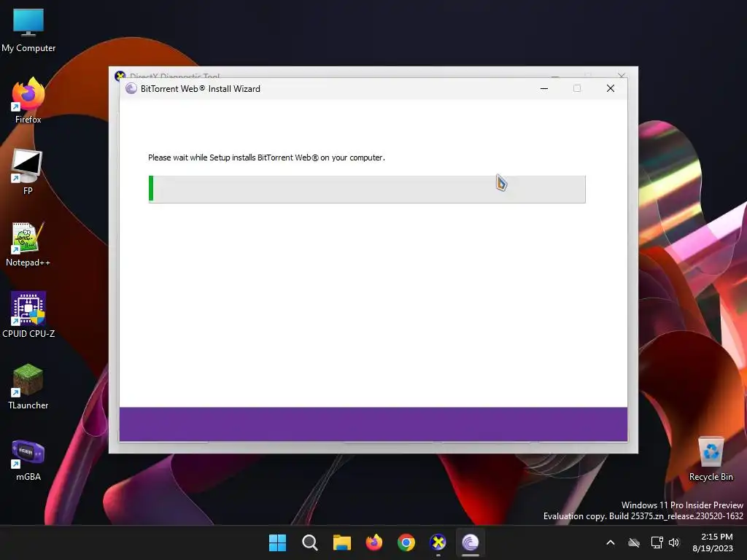Switch to DirectX Diagnostic Tool taskbar icon
Image resolution: width=747 pixels, height=560 pixels.
click(x=438, y=542)
